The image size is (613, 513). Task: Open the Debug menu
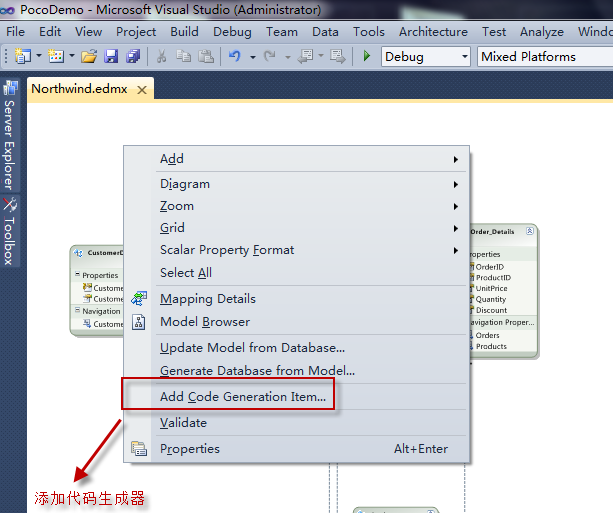(x=233, y=32)
